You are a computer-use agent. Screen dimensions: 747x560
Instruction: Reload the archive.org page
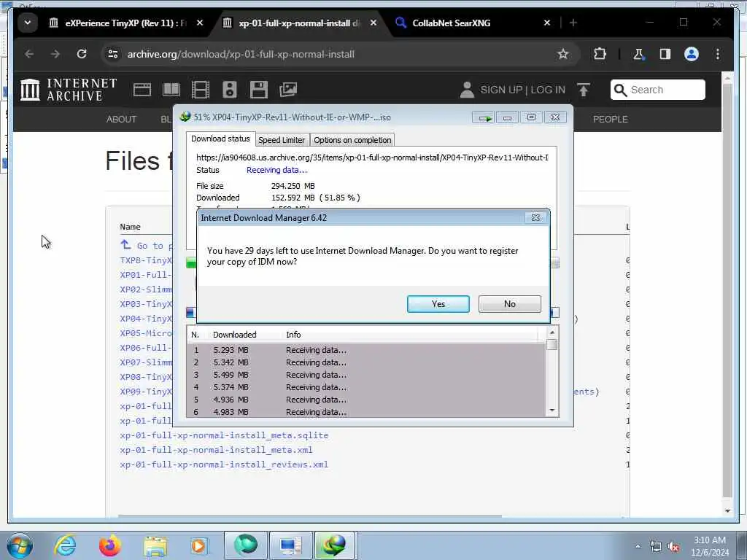(82, 54)
